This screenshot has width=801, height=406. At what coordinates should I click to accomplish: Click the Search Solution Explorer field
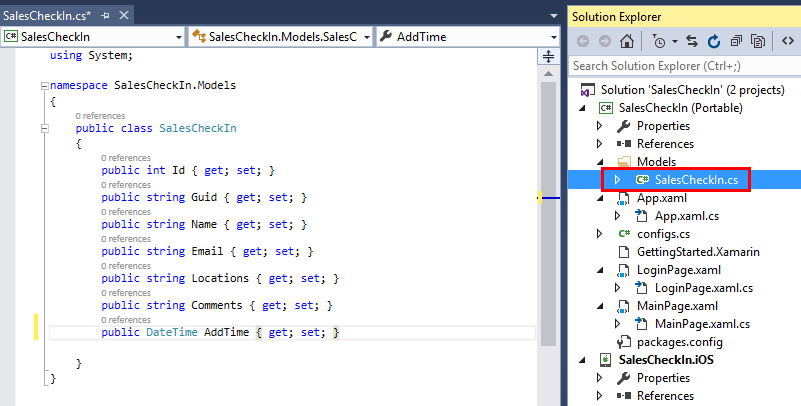(x=684, y=66)
